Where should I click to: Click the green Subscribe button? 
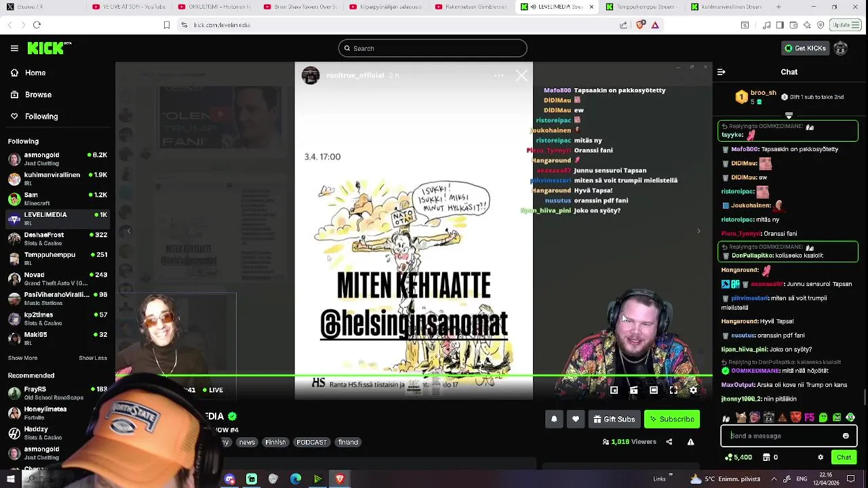672,419
